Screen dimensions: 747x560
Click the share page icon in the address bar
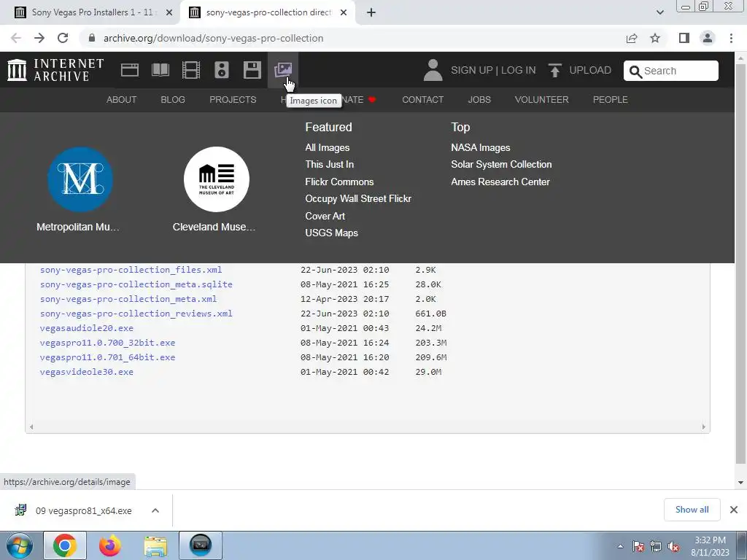point(632,38)
